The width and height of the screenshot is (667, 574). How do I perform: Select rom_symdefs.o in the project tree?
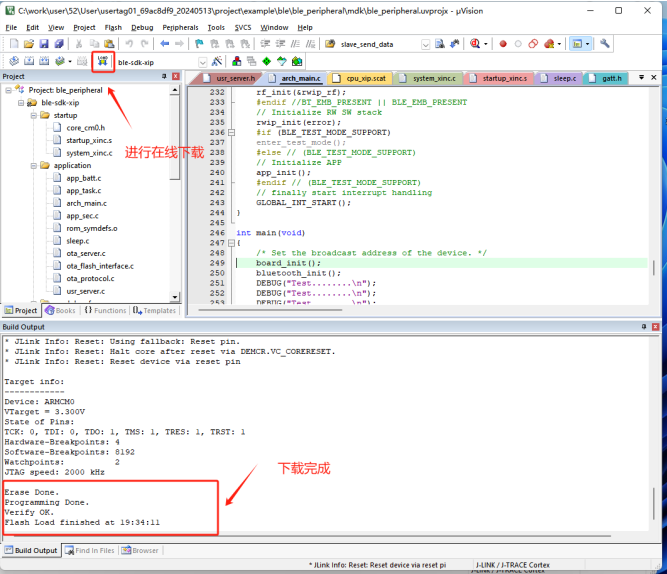(x=91, y=228)
